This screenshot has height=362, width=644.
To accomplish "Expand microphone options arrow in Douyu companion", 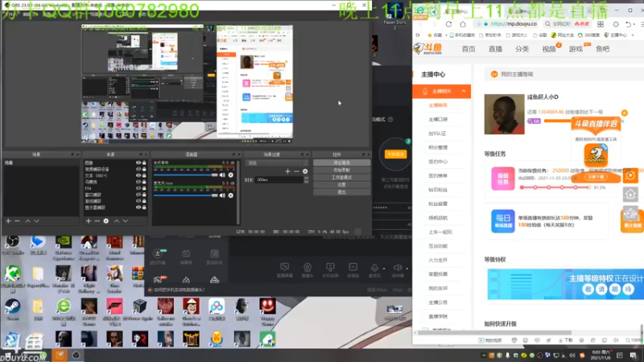I will click(384, 268).
